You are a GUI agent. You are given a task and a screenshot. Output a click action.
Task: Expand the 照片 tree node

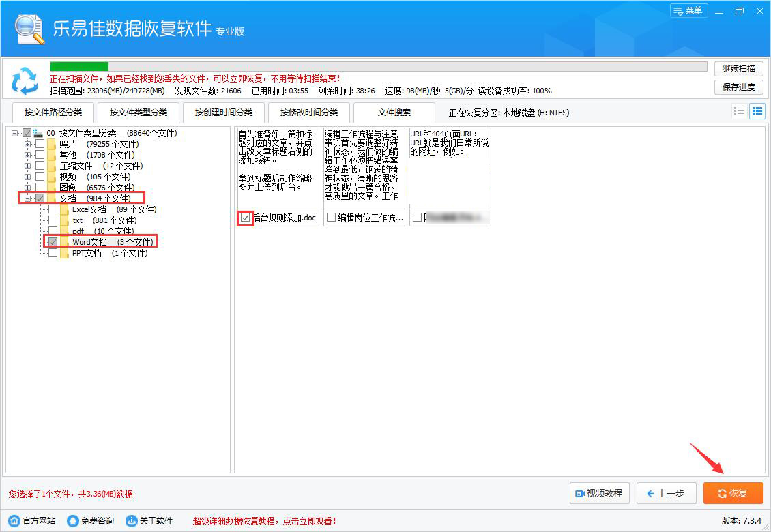point(28,144)
